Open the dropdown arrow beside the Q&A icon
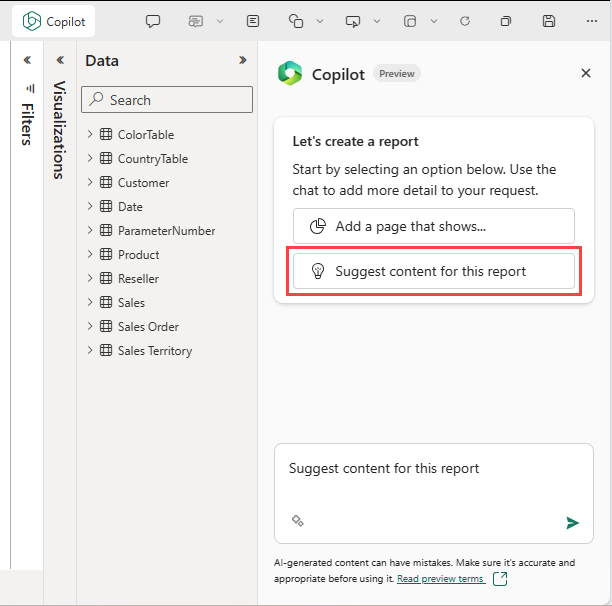This screenshot has height=606, width=612. [x=220, y=21]
